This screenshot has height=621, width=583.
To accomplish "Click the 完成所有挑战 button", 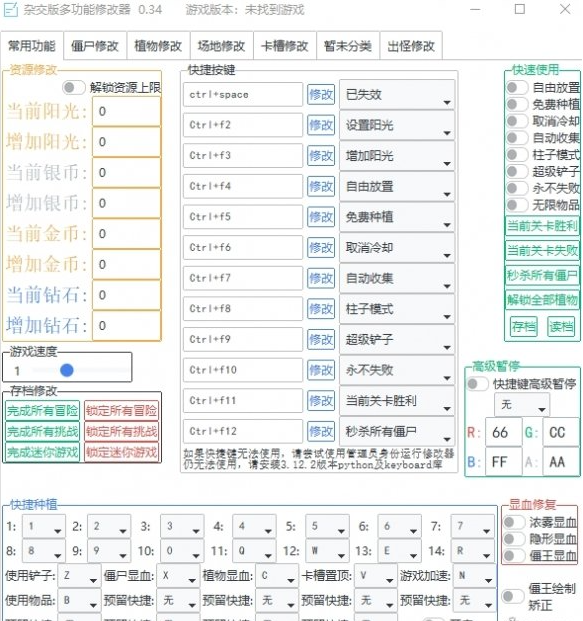I will 42,431.
